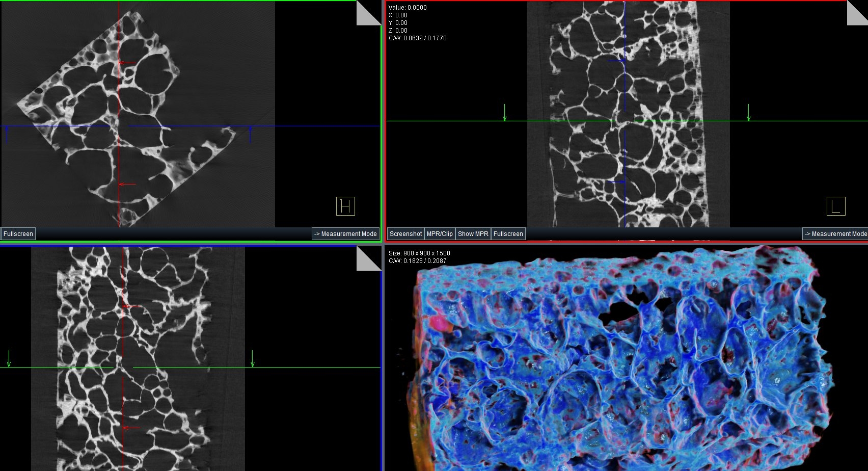This screenshot has width=868, height=471.
Task: Open Measurement Mode in the H slice view
Action: 345,234
